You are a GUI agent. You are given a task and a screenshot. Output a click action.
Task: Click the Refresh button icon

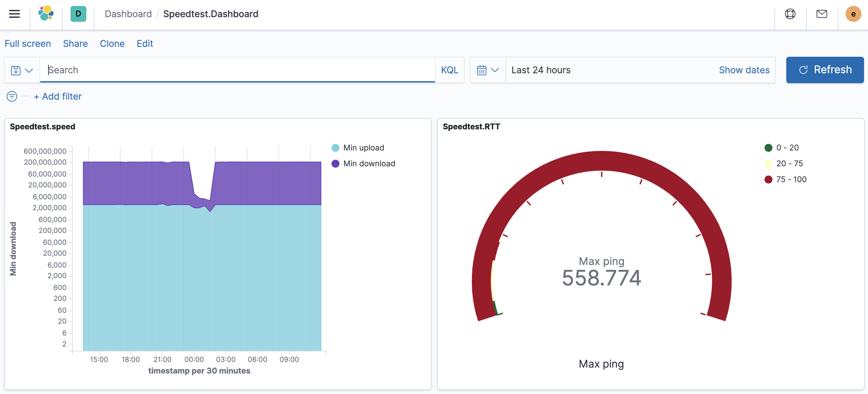tap(803, 69)
